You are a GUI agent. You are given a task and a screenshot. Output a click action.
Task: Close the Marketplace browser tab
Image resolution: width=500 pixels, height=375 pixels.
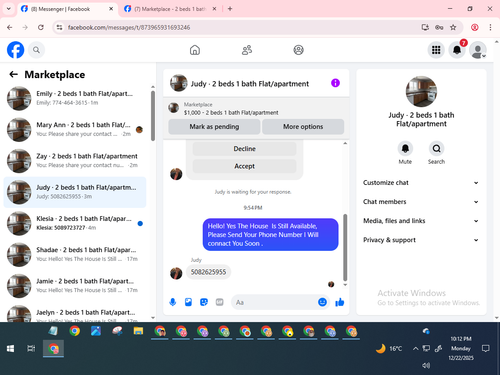[214, 9]
